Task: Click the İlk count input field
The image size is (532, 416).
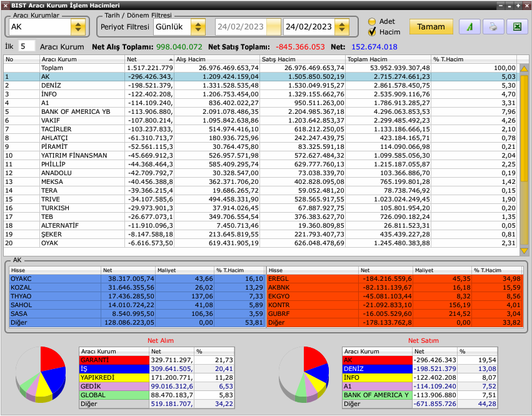Action: click(x=26, y=46)
